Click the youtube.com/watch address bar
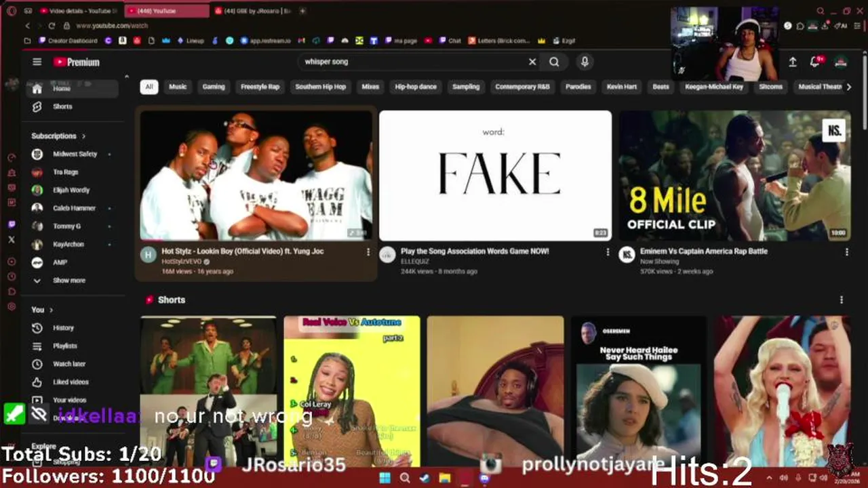 click(112, 26)
